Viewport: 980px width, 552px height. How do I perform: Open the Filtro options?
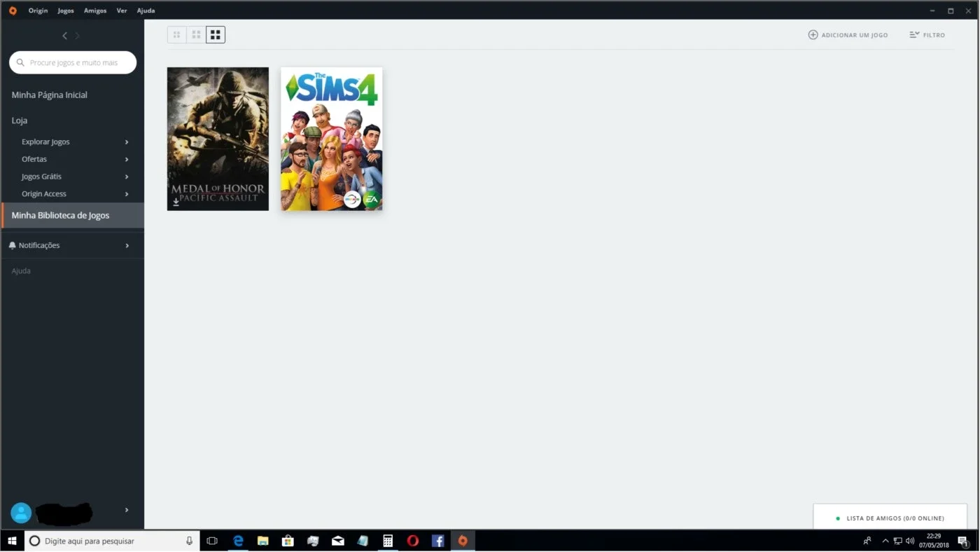point(927,35)
